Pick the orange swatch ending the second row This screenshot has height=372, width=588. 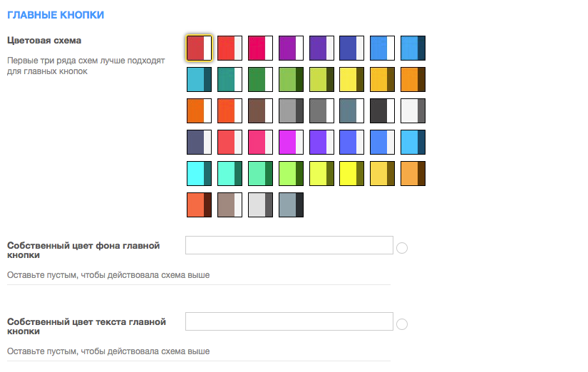413,80
